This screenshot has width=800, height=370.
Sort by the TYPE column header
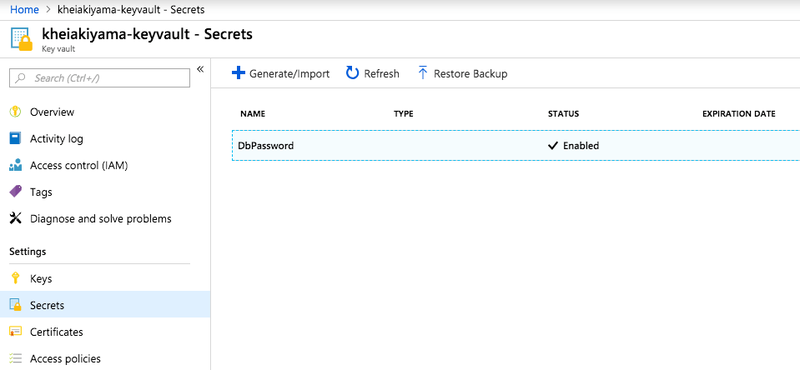click(x=404, y=114)
